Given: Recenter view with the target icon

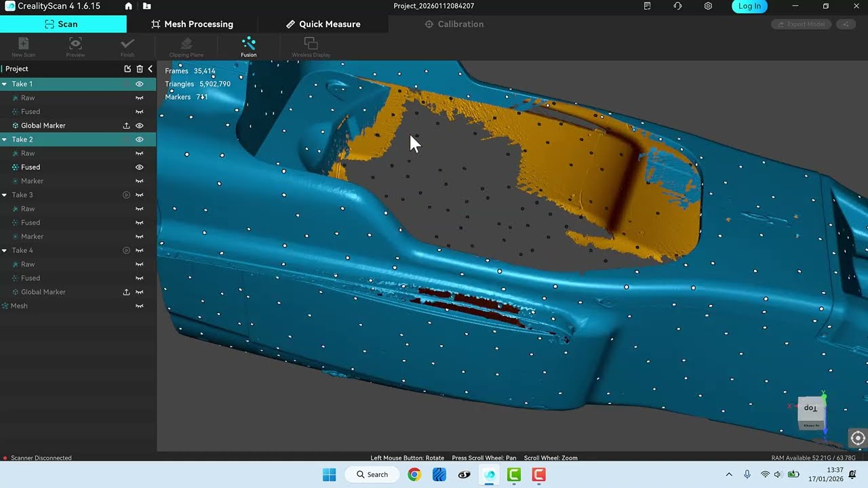Looking at the screenshot, I should click(x=858, y=438).
